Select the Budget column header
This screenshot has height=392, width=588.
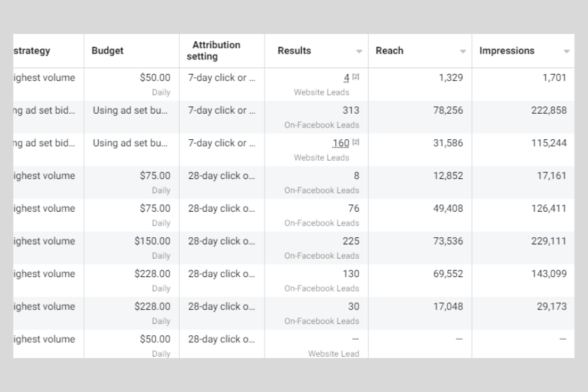(107, 51)
